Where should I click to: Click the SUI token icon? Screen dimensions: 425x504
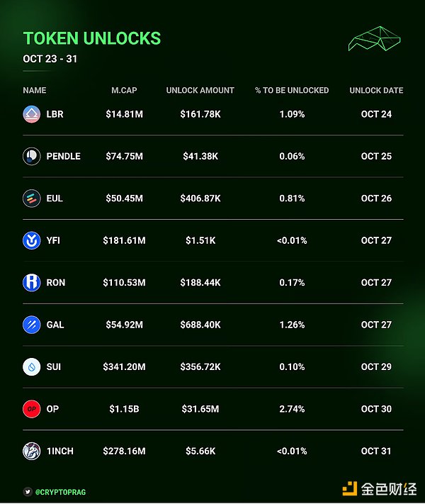[31, 366]
